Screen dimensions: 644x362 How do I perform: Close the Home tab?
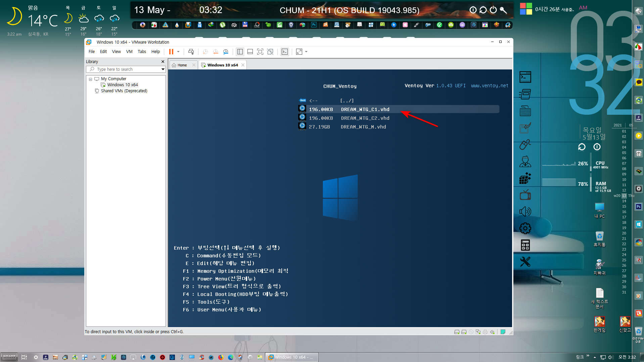(x=194, y=65)
